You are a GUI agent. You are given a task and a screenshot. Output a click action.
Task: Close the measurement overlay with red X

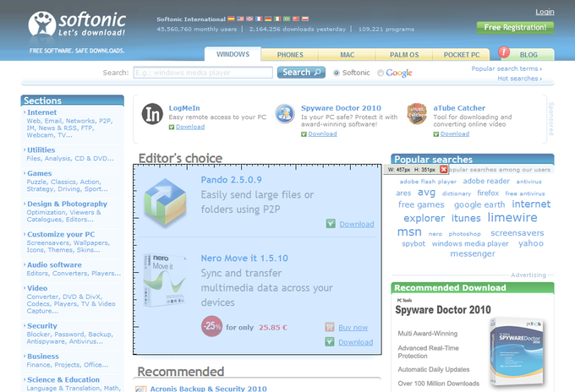(444, 169)
